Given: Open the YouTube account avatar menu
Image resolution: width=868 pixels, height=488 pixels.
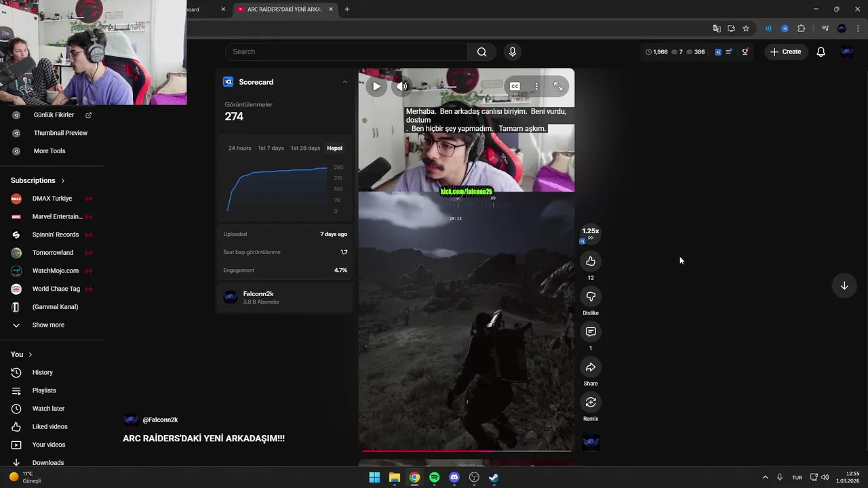Looking at the screenshot, I should click(847, 52).
